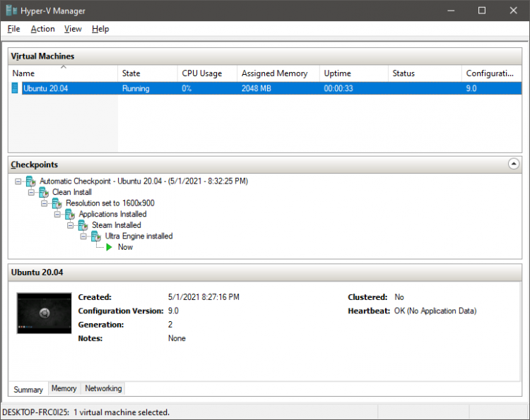Select the Ubuntu 20.04 virtual machine name
Screen dimensions: 530x420
(x=46, y=88)
